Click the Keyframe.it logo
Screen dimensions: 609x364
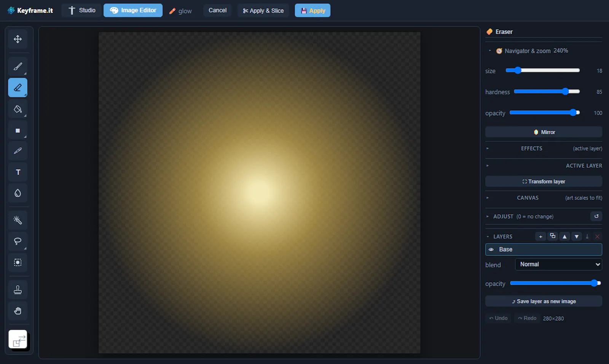[x=30, y=11]
